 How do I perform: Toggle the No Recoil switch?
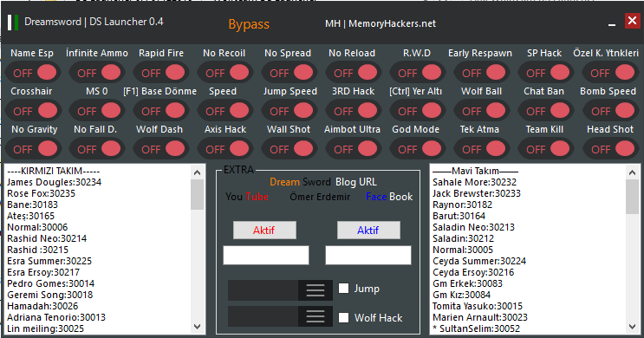coord(225,73)
